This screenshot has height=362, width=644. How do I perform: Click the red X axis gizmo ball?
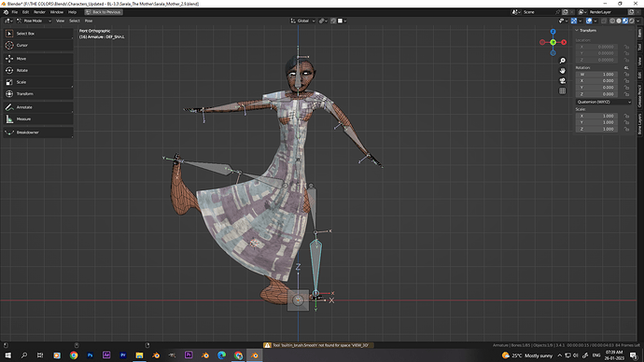[x=564, y=42]
